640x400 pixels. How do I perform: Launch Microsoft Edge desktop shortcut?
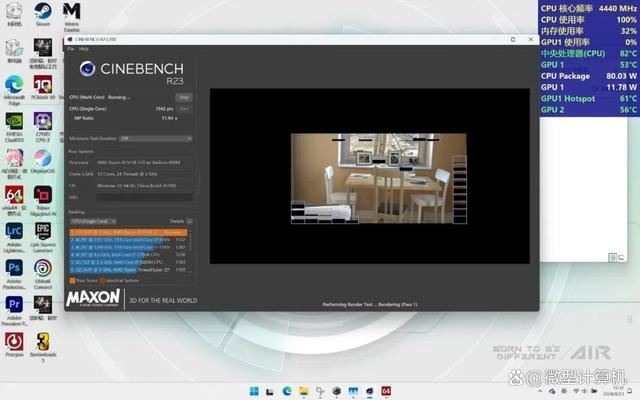(x=14, y=86)
